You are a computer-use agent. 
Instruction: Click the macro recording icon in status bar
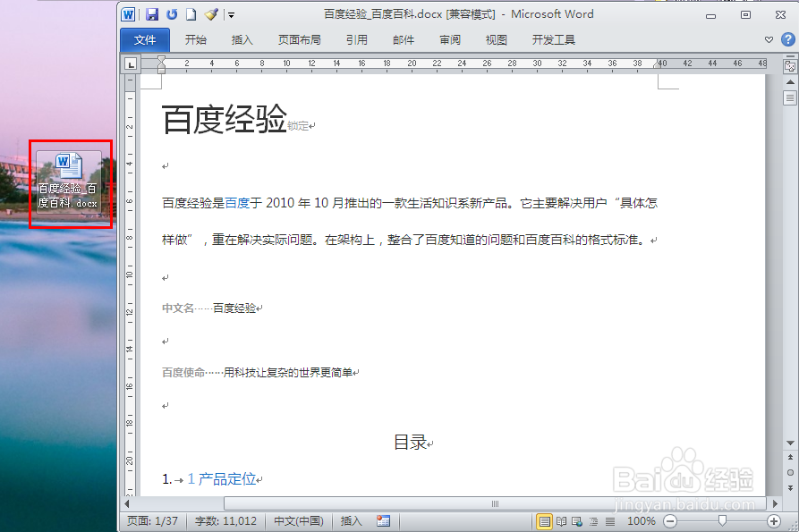click(x=383, y=520)
